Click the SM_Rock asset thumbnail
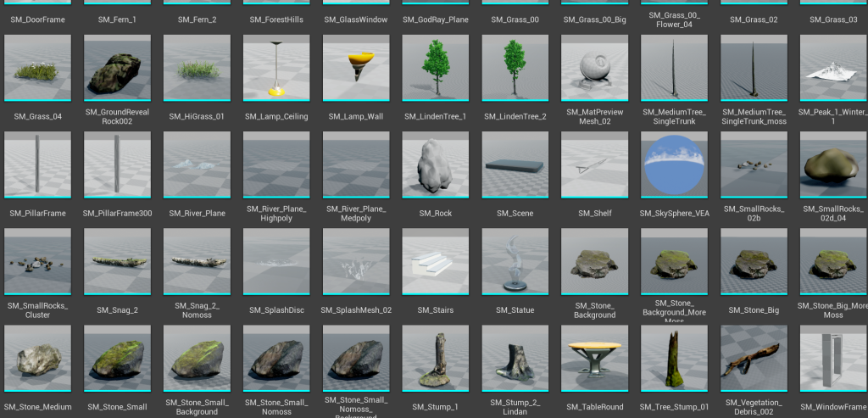 (436, 164)
